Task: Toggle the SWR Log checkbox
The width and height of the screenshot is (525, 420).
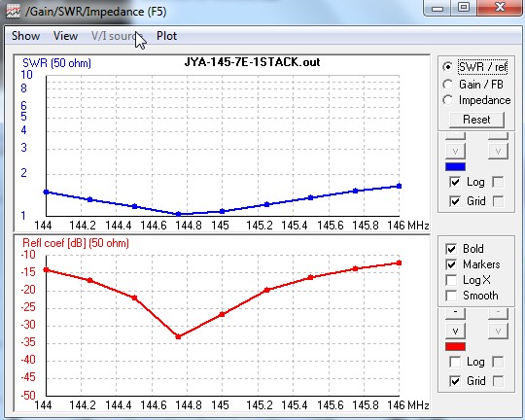Action: [455, 182]
